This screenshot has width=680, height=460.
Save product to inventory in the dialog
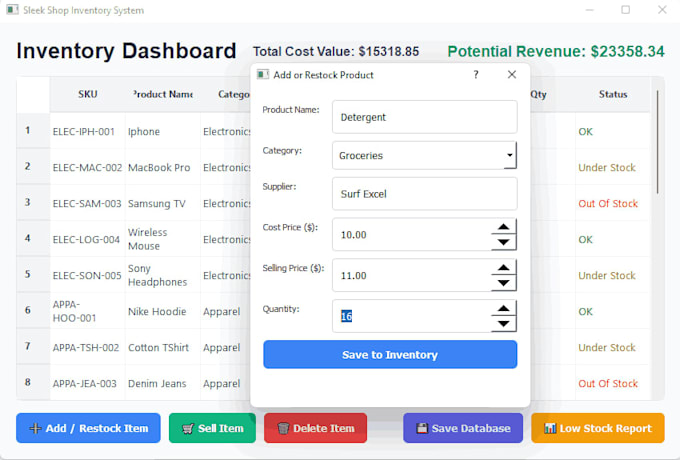click(x=390, y=355)
